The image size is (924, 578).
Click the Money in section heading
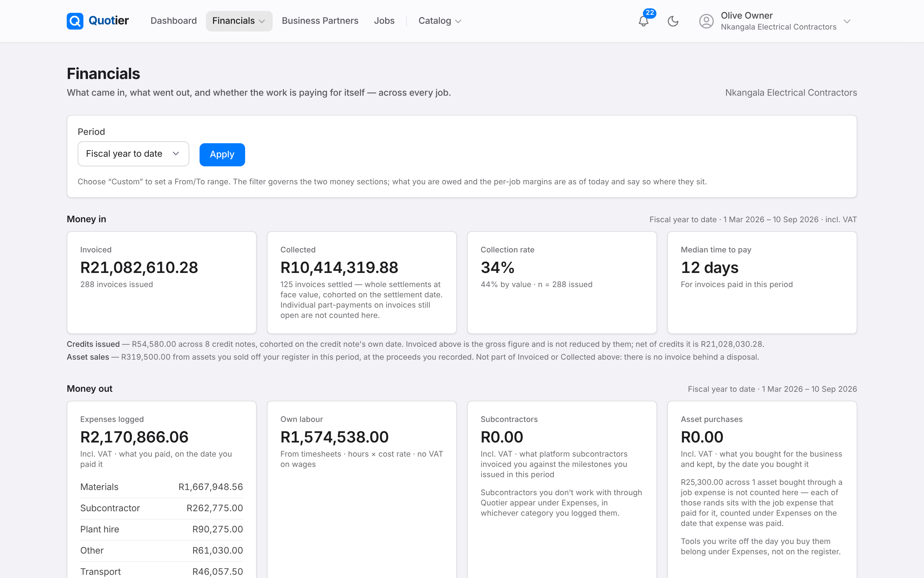click(x=86, y=219)
